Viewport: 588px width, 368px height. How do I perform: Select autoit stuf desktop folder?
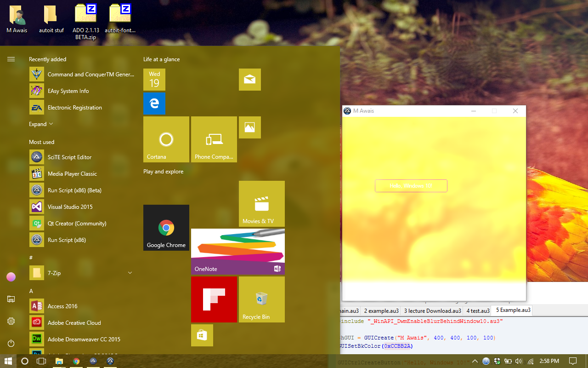pos(51,19)
